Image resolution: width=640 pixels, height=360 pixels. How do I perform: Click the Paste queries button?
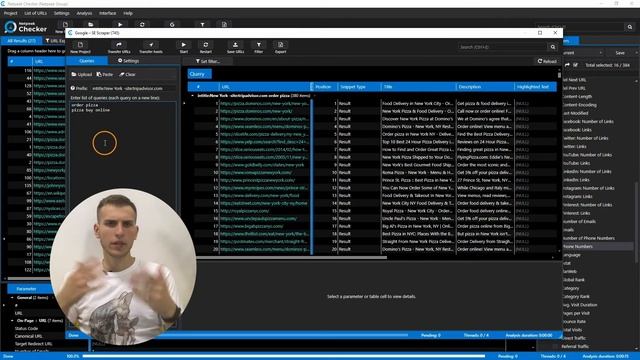[x=105, y=74]
